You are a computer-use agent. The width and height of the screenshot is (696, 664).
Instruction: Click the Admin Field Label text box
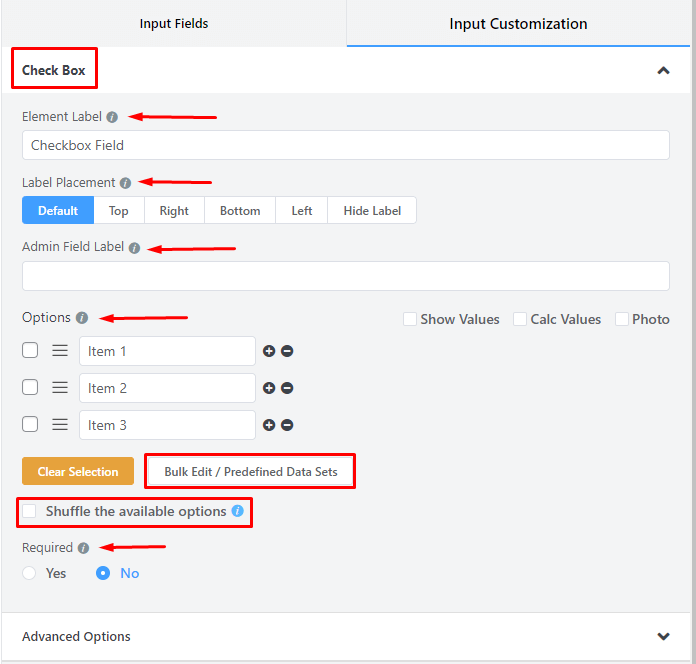(345, 276)
